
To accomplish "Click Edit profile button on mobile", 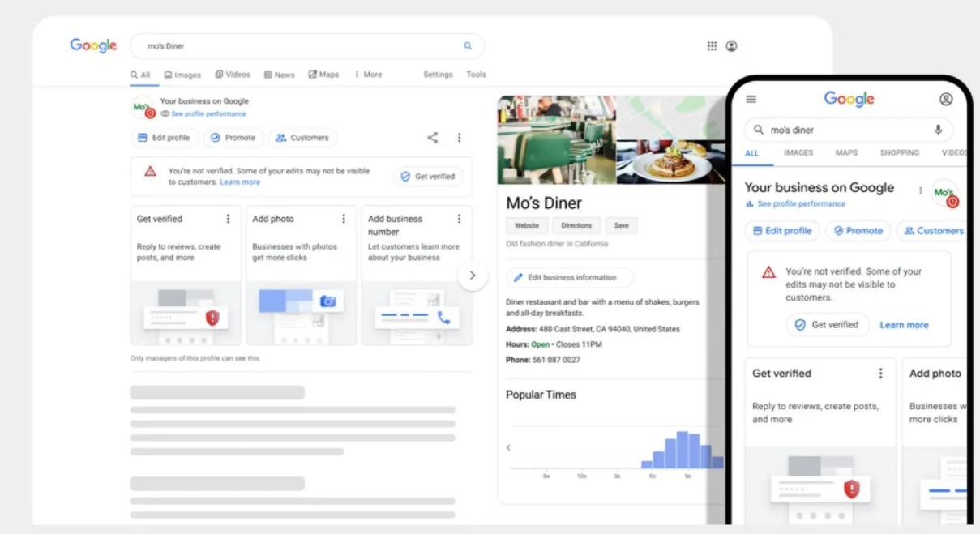I will pyautogui.click(x=782, y=231).
